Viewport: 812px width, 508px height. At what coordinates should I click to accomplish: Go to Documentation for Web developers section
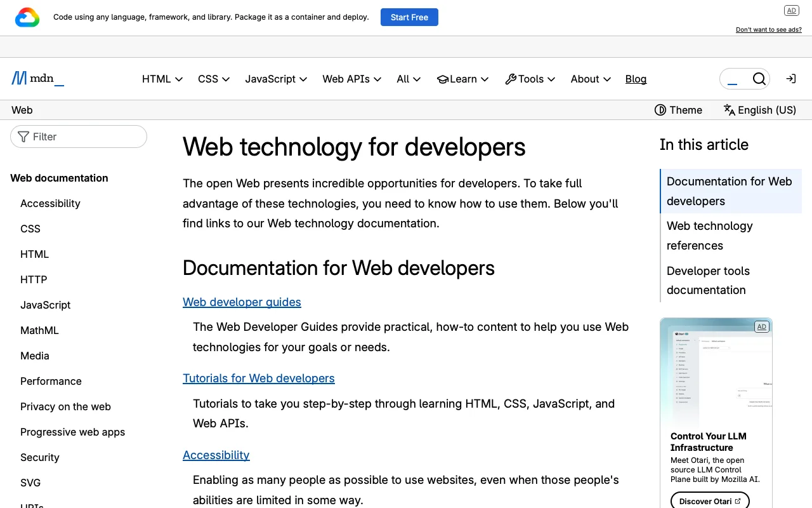pos(730,191)
